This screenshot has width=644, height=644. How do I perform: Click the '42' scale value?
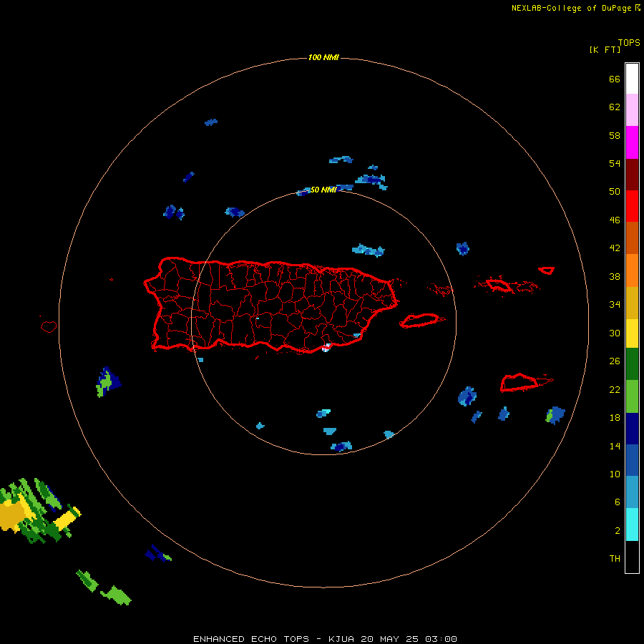[x=615, y=248]
